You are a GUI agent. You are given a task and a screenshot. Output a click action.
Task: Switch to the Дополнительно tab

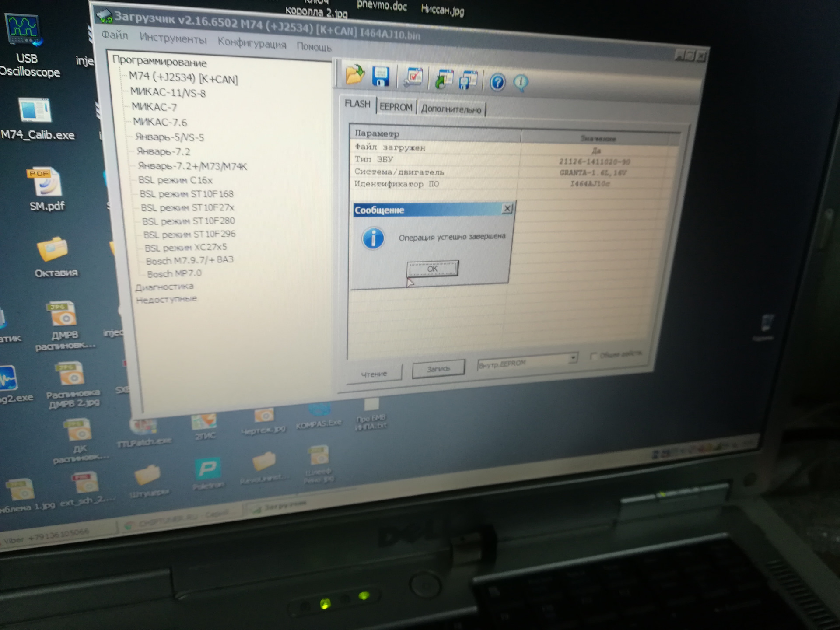(451, 109)
